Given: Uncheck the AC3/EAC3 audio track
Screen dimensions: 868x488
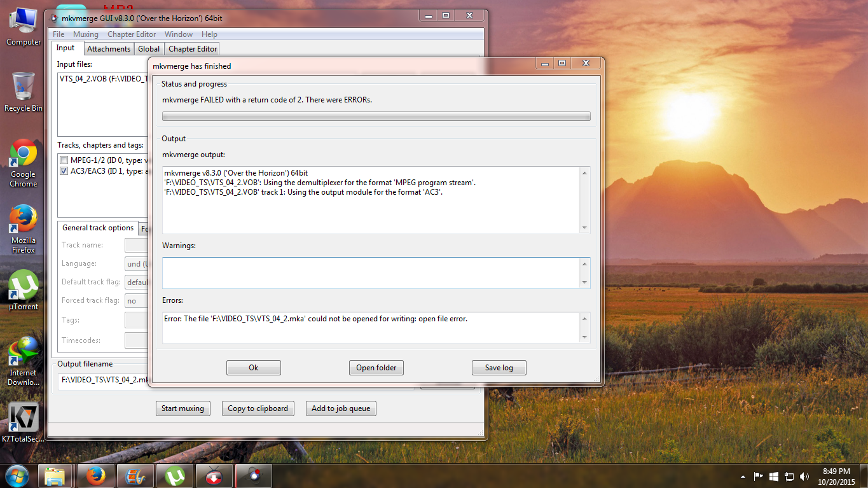Looking at the screenshot, I should click(x=64, y=171).
